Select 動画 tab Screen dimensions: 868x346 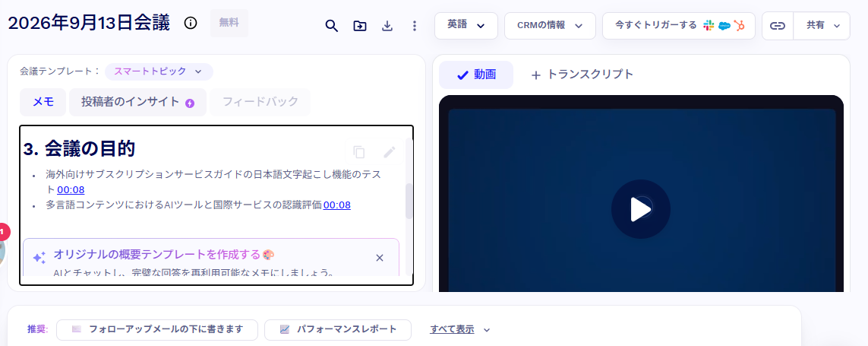pyautogui.click(x=476, y=75)
